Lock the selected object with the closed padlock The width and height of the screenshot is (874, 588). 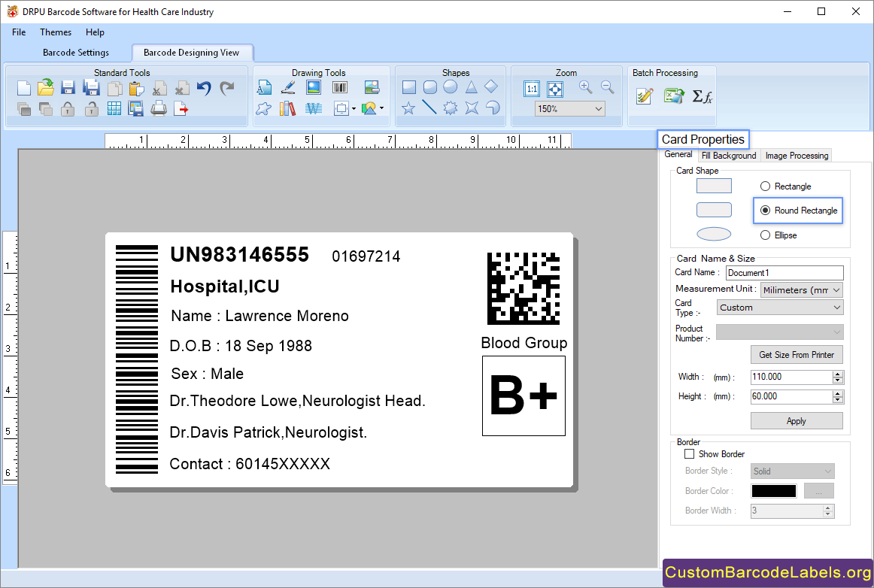coord(68,109)
